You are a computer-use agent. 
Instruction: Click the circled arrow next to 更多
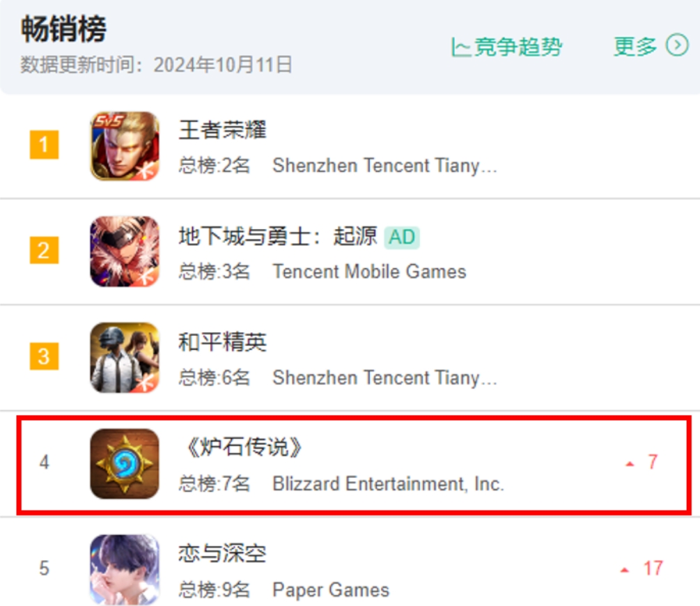(x=677, y=45)
